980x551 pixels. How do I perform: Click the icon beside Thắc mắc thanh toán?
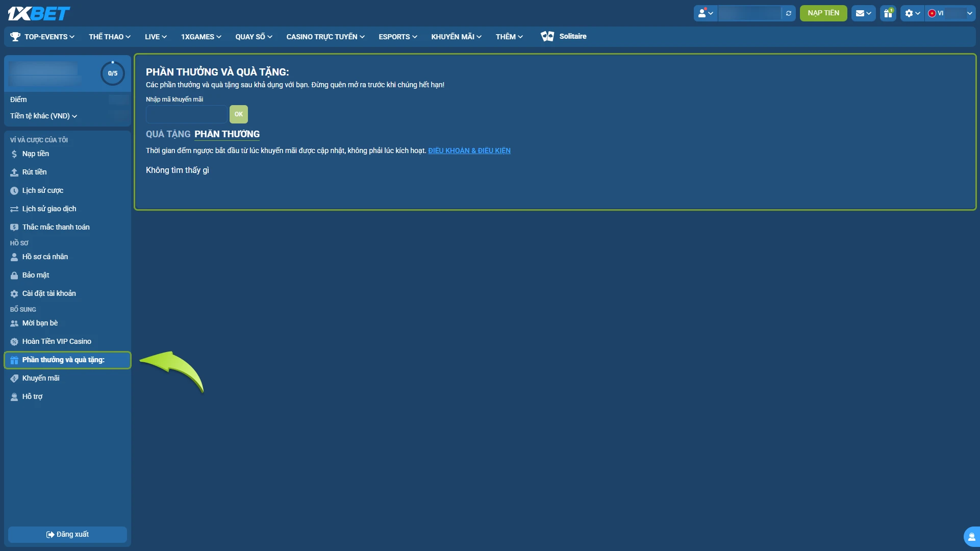coord(14,228)
